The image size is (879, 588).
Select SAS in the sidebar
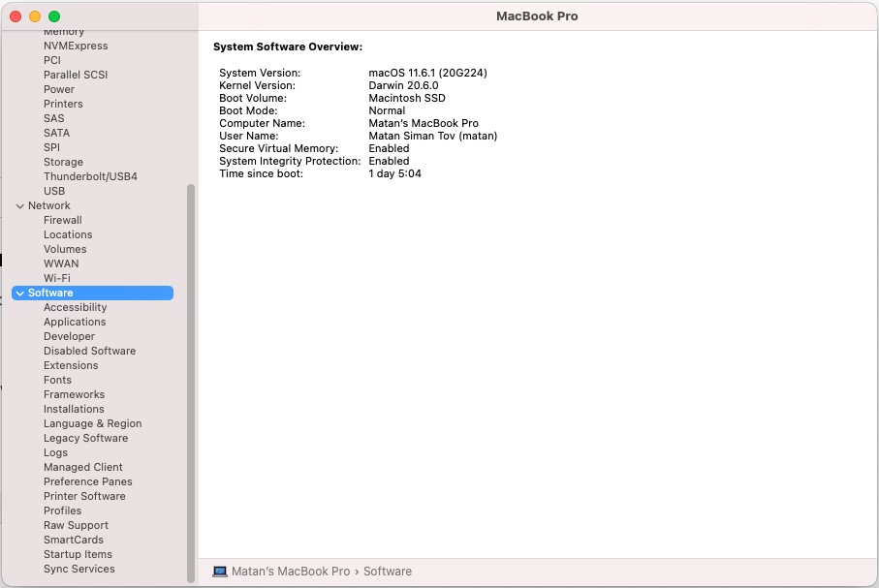click(54, 119)
